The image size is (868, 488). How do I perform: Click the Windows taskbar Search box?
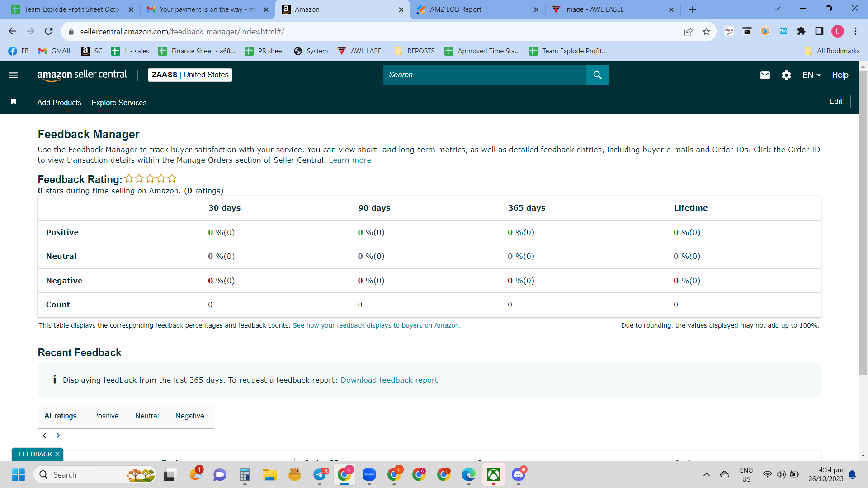coord(95,475)
